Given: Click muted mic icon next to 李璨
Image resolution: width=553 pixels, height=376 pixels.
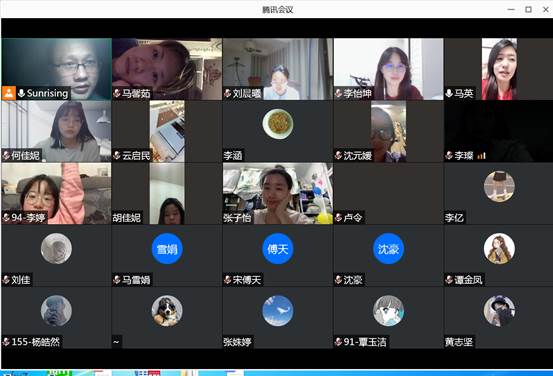Looking at the screenshot, I should pyautogui.click(x=449, y=155).
